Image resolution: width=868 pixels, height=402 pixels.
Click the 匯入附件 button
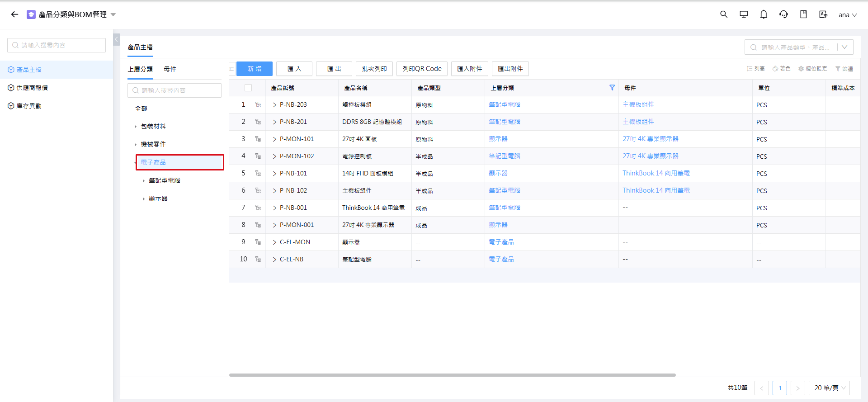tap(470, 69)
